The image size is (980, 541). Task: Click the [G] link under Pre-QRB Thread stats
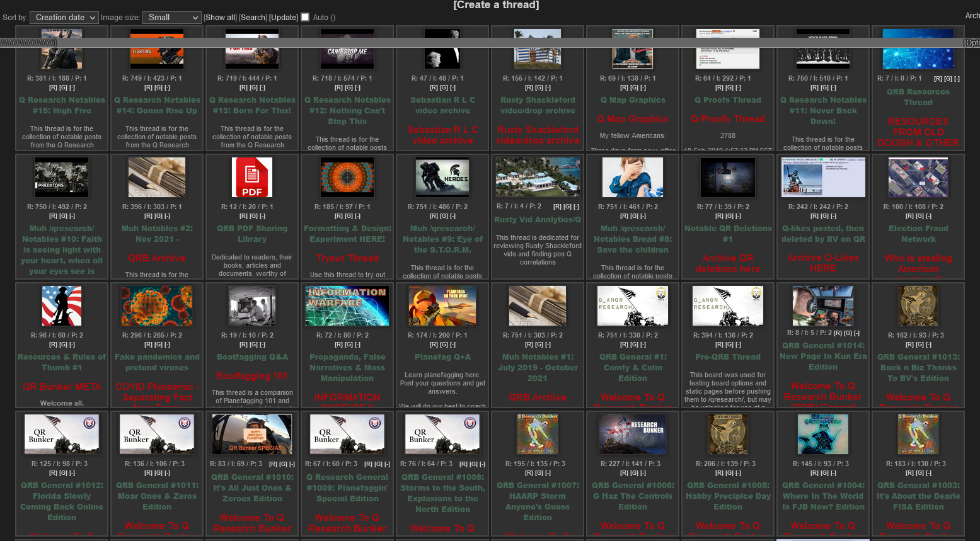pos(728,345)
